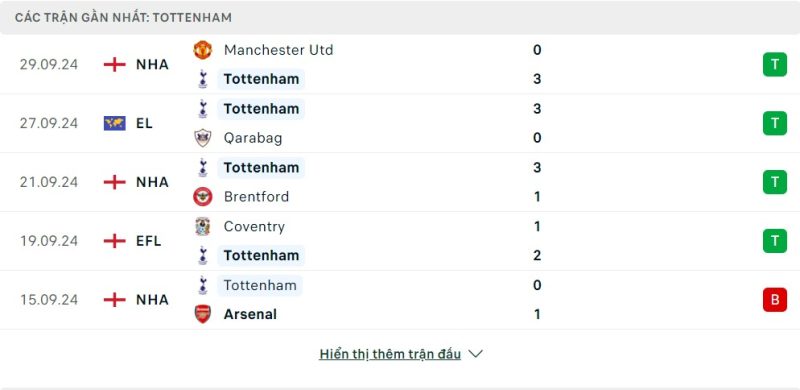The height and width of the screenshot is (390, 800).
Task: Click the Qarabag club crest
Action: tap(203, 138)
